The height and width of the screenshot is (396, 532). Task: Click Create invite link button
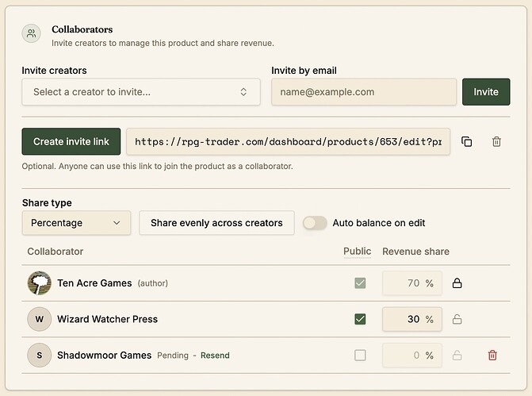[71, 141]
